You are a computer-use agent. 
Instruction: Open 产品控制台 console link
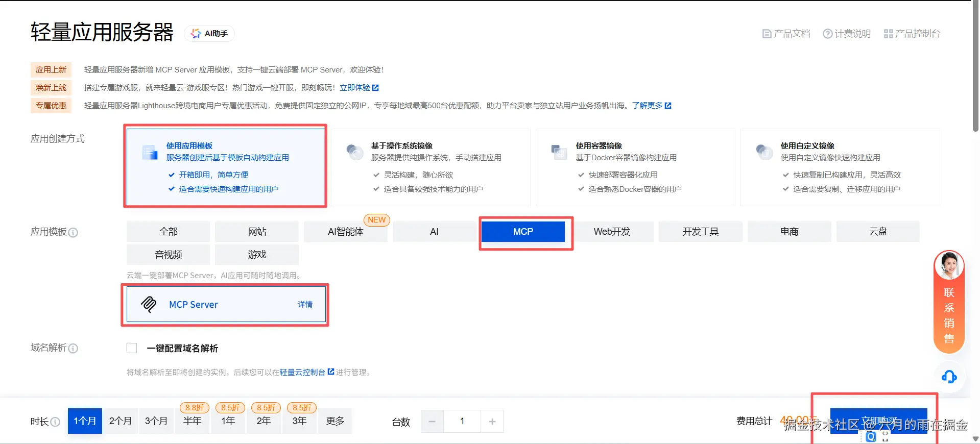[x=912, y=34]
